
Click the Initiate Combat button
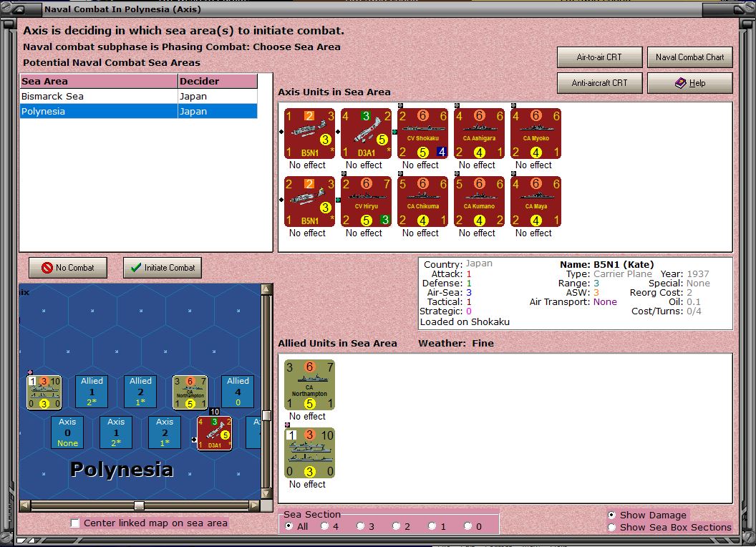163,268
